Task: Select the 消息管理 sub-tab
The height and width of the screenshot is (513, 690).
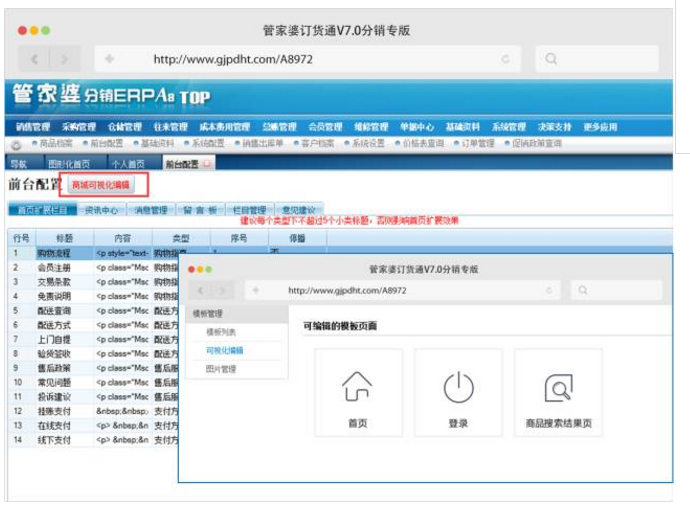Action: pyautogui.click(x=151, y=210)
